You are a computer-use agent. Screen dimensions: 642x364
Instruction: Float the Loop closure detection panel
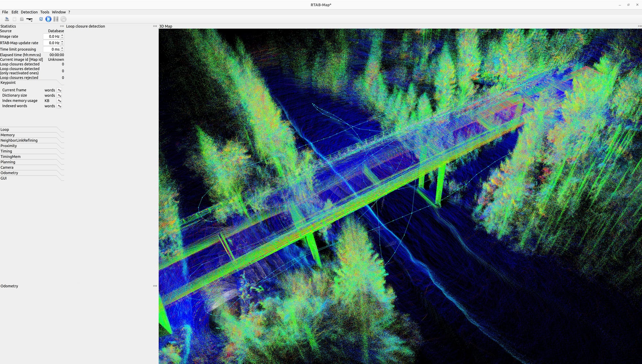pyautogui.click(x=154, y=26)
